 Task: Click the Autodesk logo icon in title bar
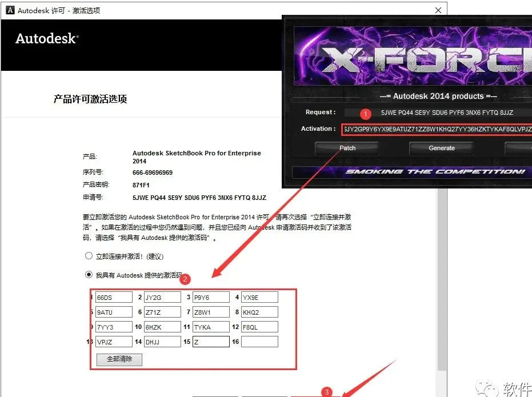10,10
